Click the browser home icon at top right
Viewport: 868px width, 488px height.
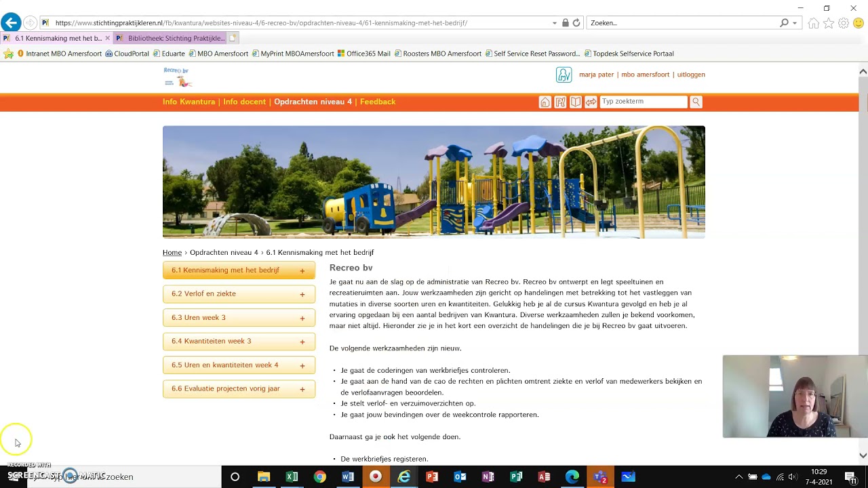814,23
